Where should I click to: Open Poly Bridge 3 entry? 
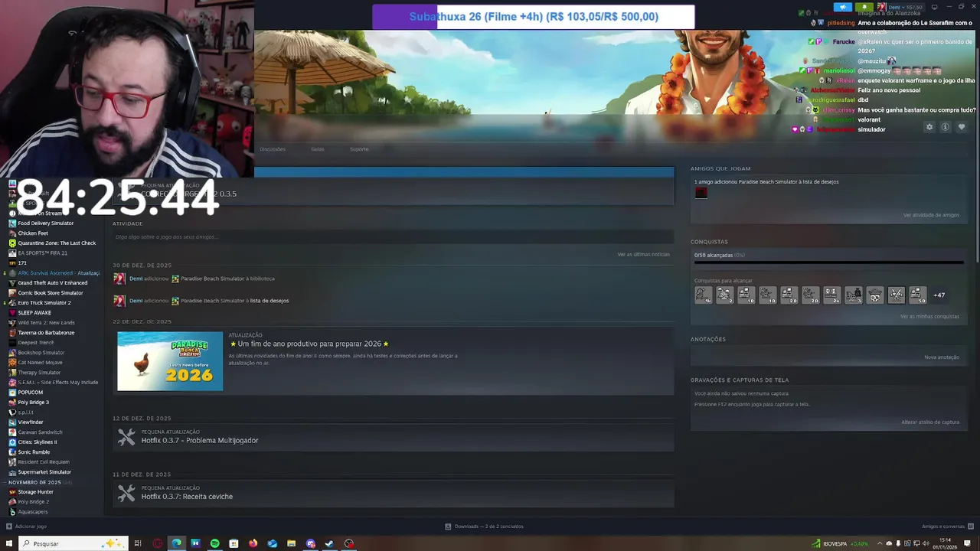(33, 403)
